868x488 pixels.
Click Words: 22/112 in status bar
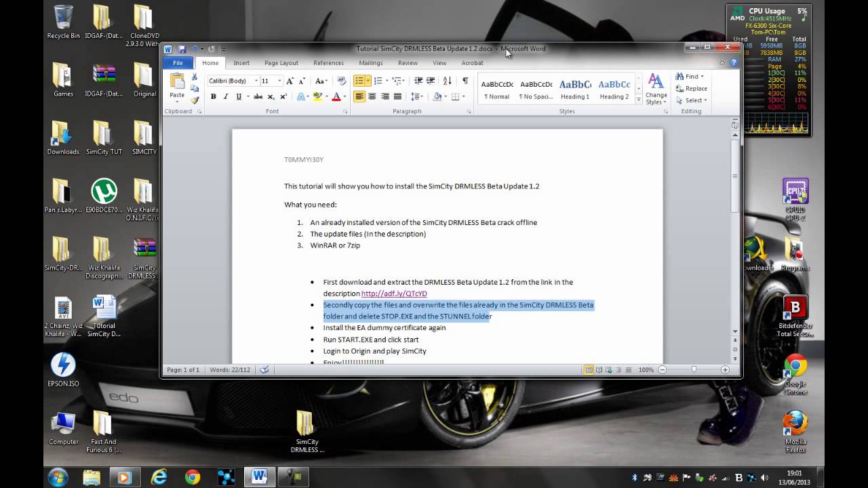coord(230,369)
